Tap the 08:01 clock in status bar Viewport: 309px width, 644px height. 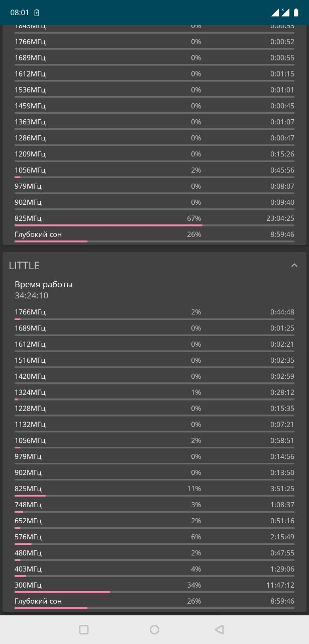pyautogui.click(x=20, y=13)
